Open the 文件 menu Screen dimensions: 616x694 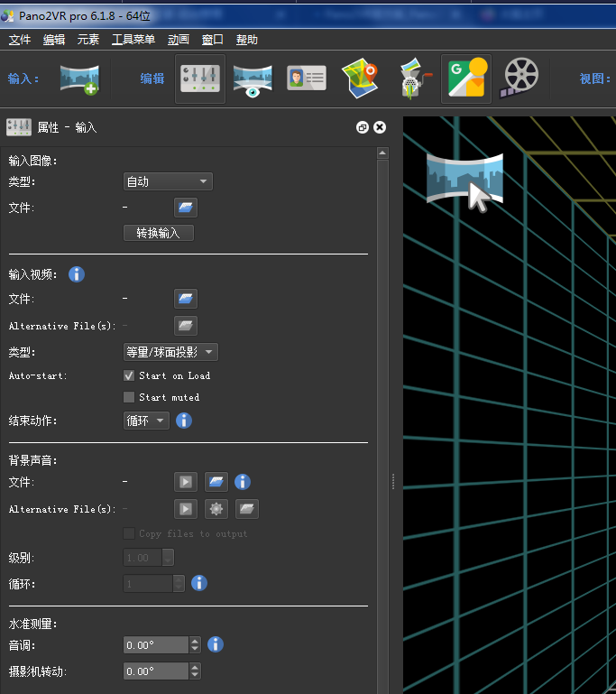click(x=20, y=40)
